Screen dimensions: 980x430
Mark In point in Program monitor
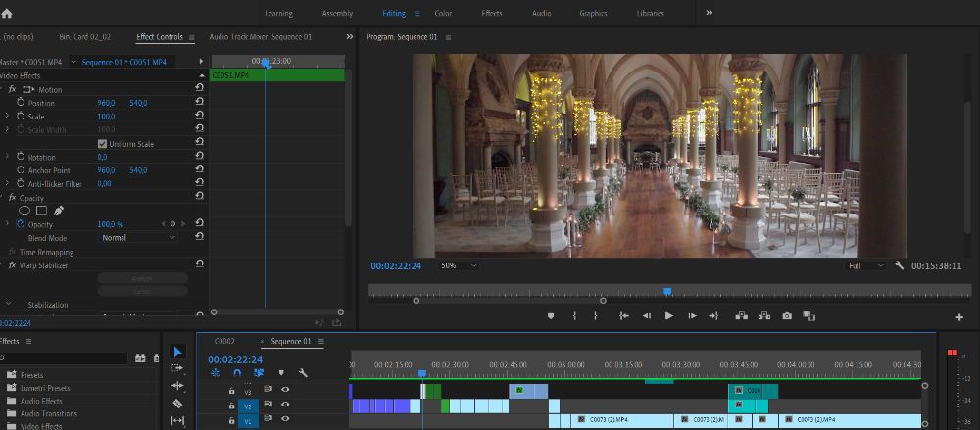pyautogui.click(x=574, y=316)
